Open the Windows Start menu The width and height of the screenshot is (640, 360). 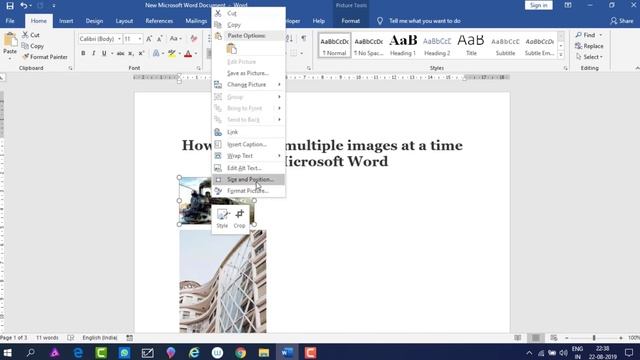tap(8, 352)
